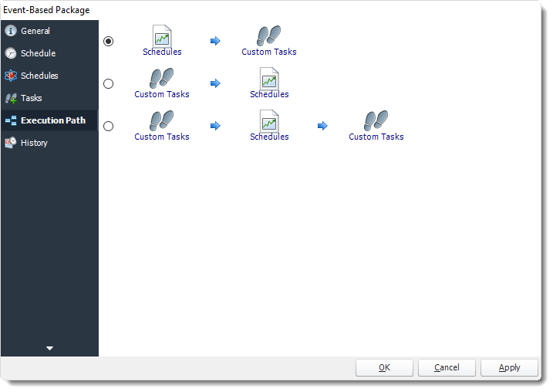553x392 pixels.
Task: Click the second blue arrow in the third row
Action: click(322, 126)
